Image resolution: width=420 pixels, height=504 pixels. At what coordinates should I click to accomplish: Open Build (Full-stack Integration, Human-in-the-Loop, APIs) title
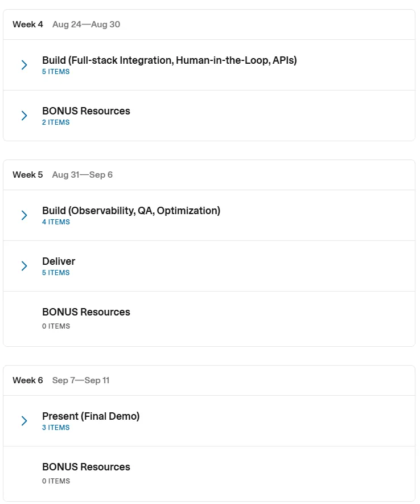[169, 60]
